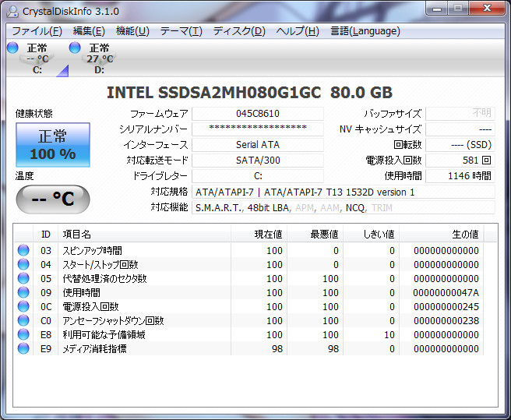
Task: Click the ATA/ATAPI-7 standard field
Action: coord(344,192)
